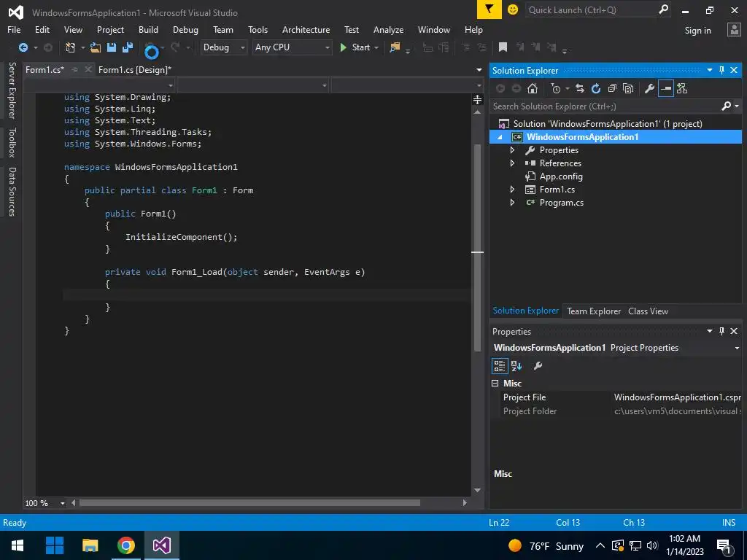Collapse the Misc category in Properties
The height and width of the screenshot is (560, 747).
(495, 384)
